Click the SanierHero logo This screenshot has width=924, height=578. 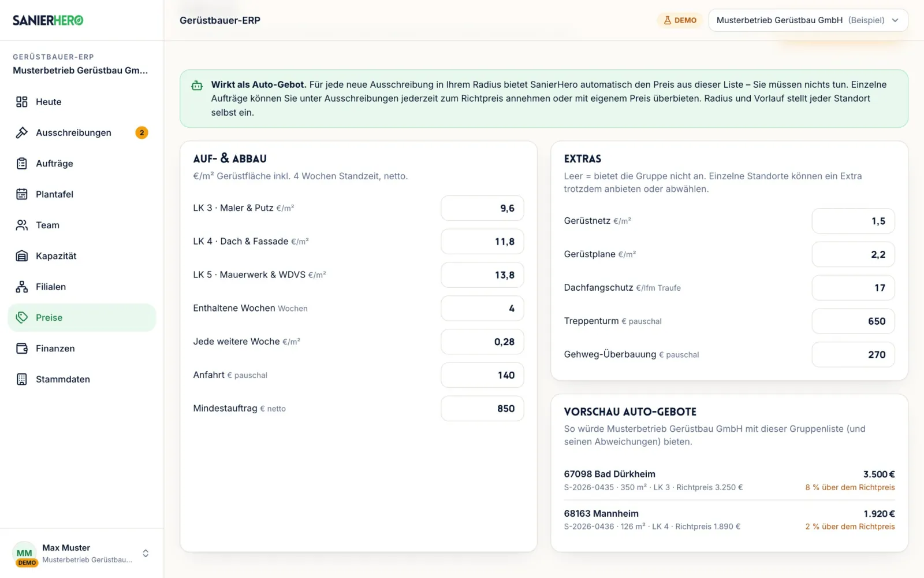pos(48,20)
